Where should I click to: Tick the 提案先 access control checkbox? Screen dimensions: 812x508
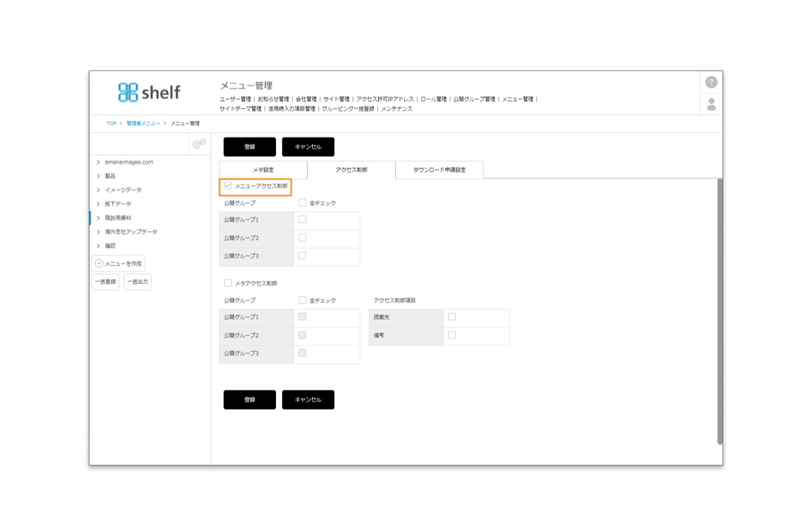coord(452,316)
